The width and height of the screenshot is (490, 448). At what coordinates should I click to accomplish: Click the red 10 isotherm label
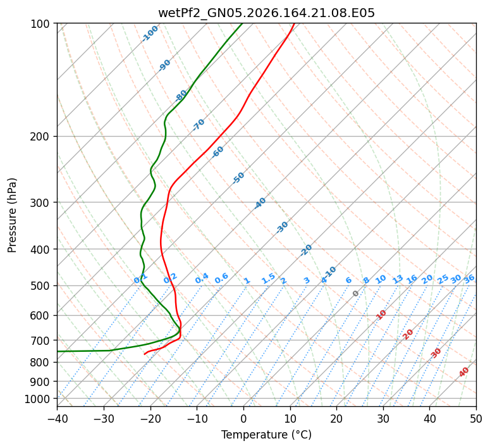(381, 314)
